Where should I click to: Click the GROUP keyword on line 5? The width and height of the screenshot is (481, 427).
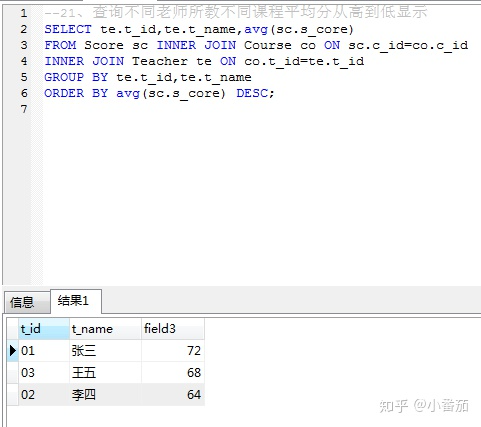[64, 77]
